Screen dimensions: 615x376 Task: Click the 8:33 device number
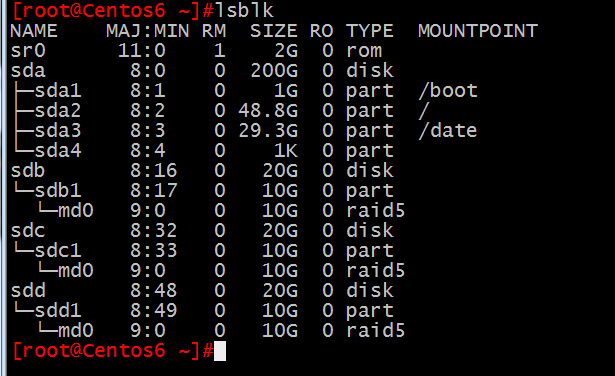[x=154, y=251]
